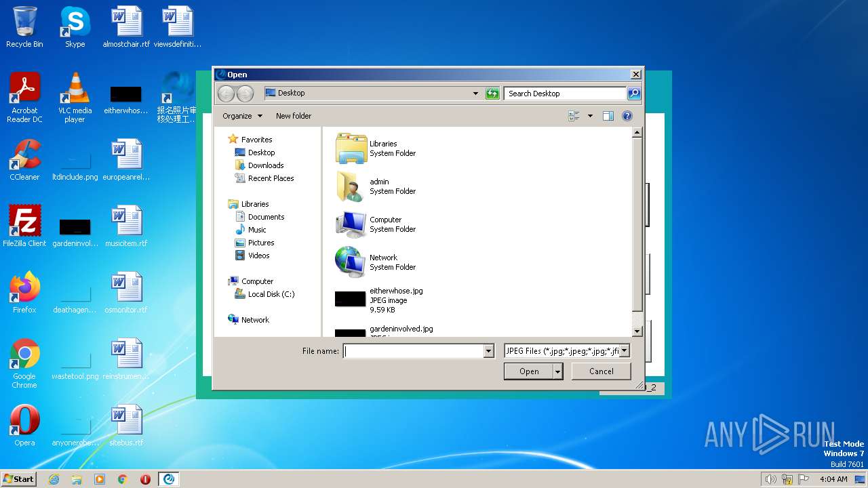Screen dimensions: 868x488
Task: Click the taskbar clock showing 4:04 AM
Action: (x=833, y=479)
